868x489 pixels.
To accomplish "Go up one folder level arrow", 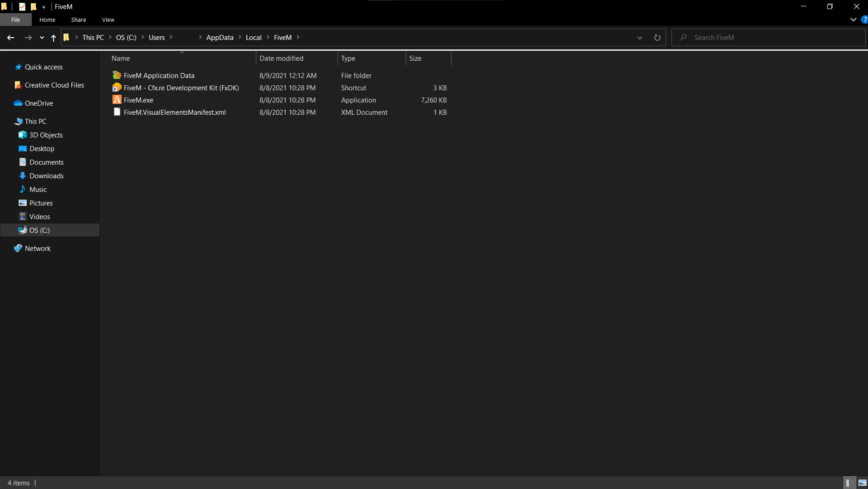I will tap(54, 38).
